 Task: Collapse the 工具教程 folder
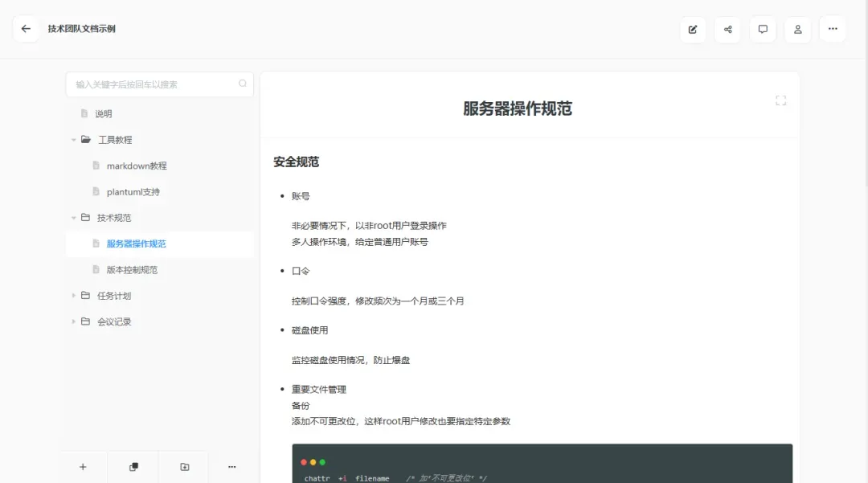[74, 140]
